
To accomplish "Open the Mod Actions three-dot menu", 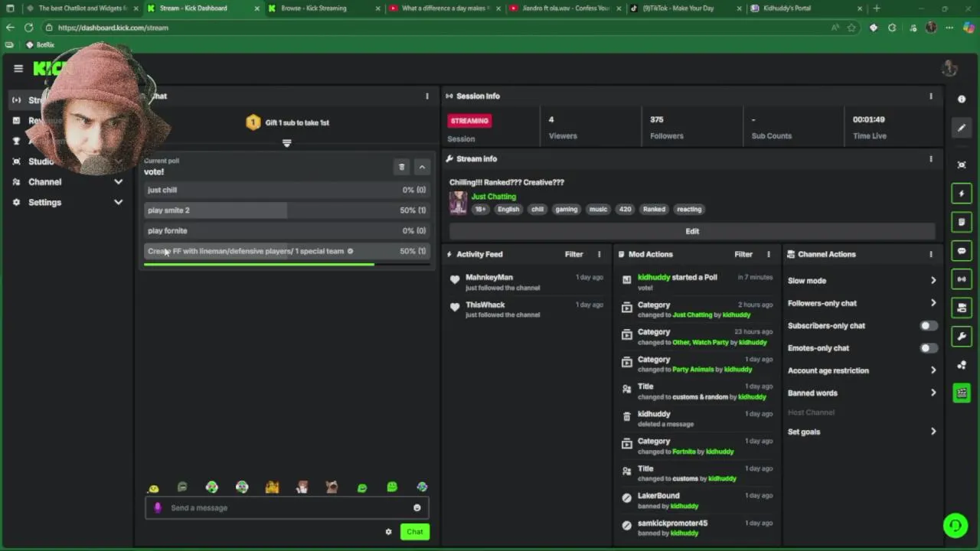I will click(769, 254).
